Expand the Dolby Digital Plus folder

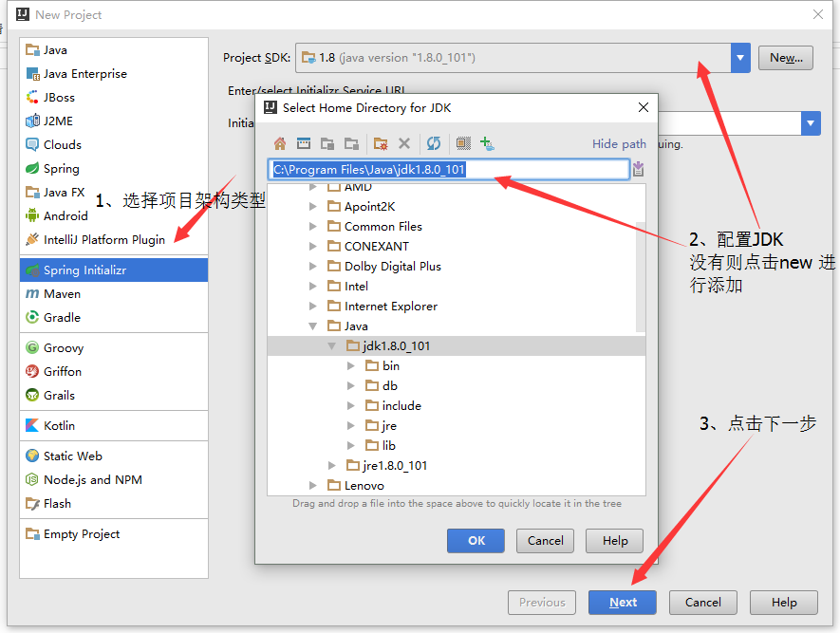[313, 266]
